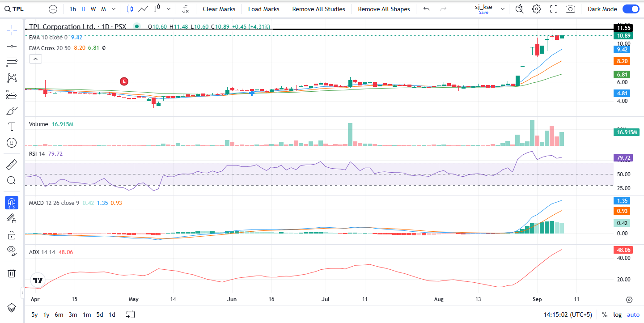Screen dimensions: 644x323
Task: Undo the last chart action
Action: click(426, 9)
